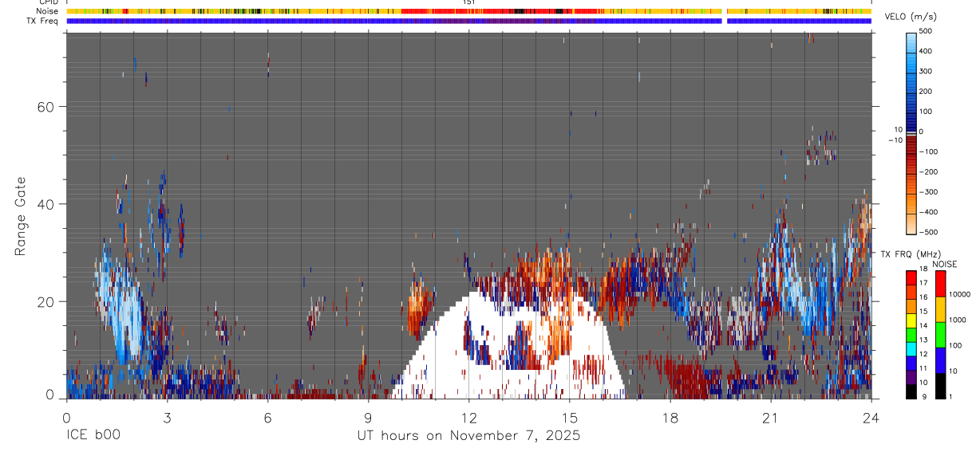980x452 pixels.
Task: Click the multicolor Noise strip above plot
Action: click(469, 11)
